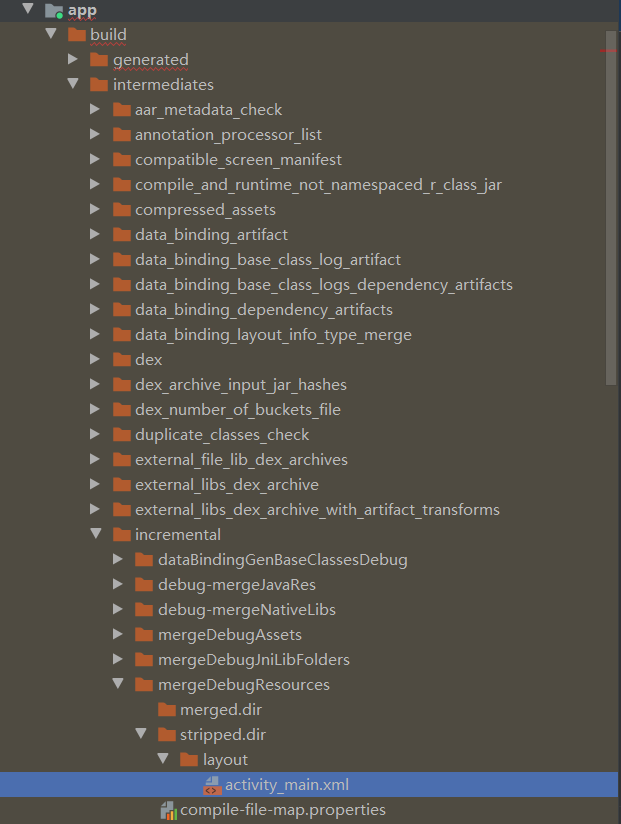
Task: Click the build folder icon
Action: tap(77, 35)
